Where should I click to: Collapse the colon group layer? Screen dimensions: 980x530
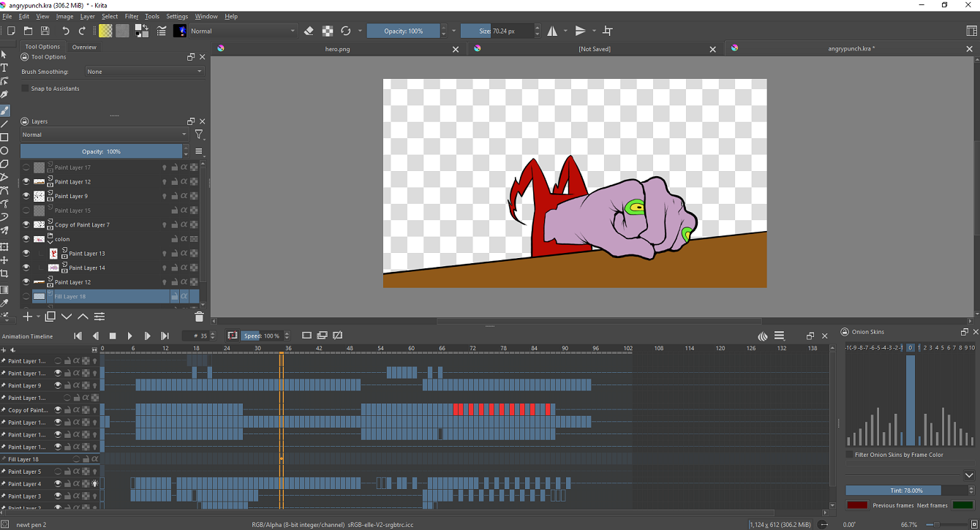[50, 241]
